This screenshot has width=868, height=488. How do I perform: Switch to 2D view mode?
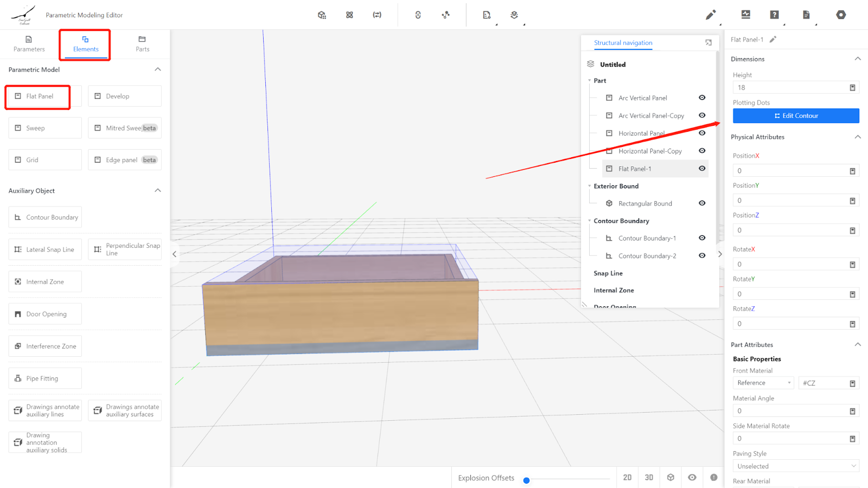point(627,478)
